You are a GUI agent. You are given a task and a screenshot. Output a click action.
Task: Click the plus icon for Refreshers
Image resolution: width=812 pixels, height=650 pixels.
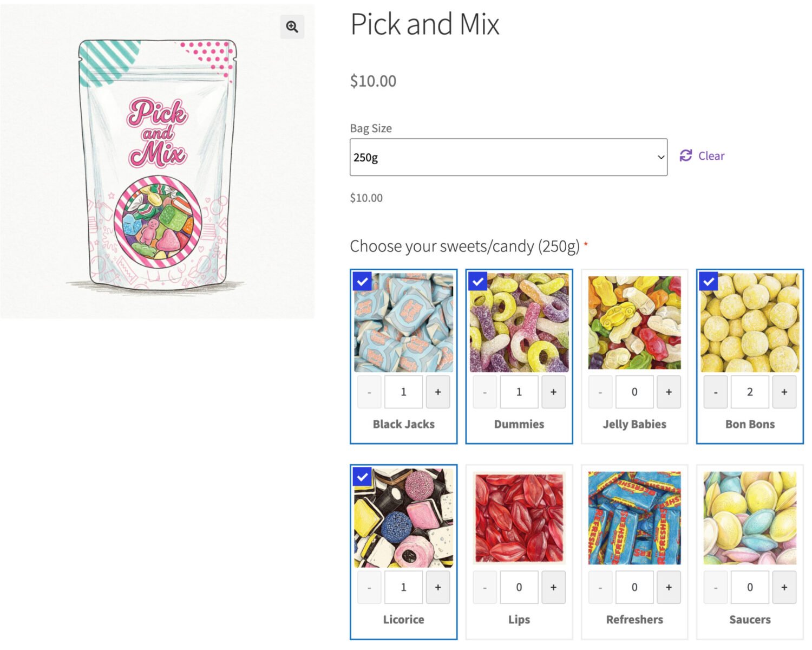669,587
